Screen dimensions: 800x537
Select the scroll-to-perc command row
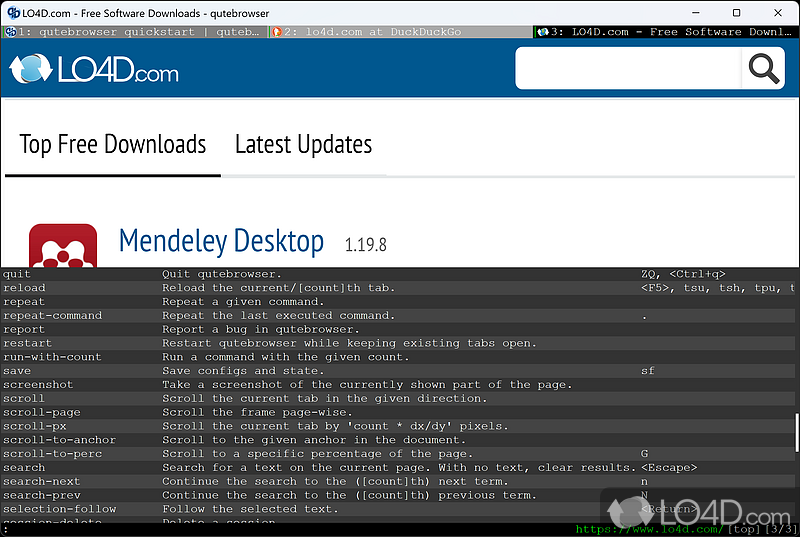tap(398, 453)
